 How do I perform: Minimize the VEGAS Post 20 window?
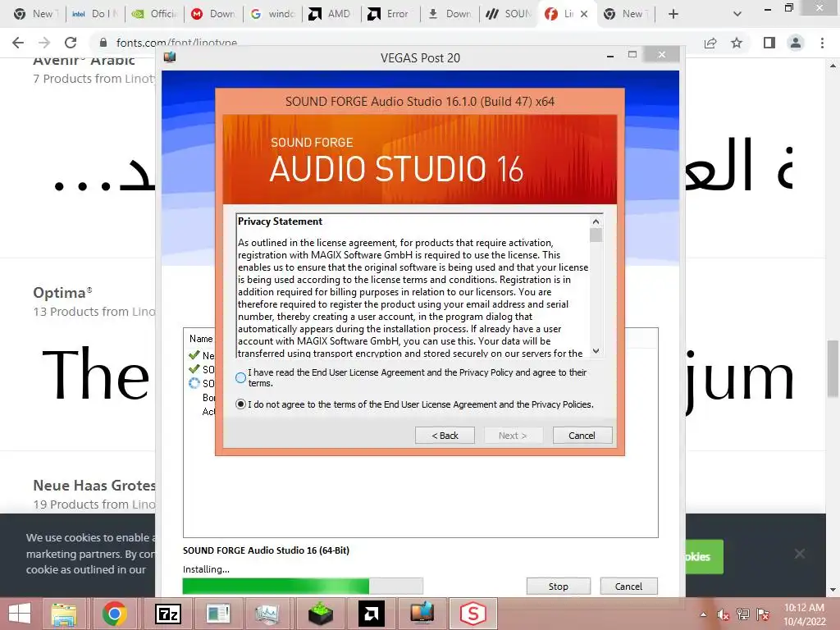pos(610,55)
